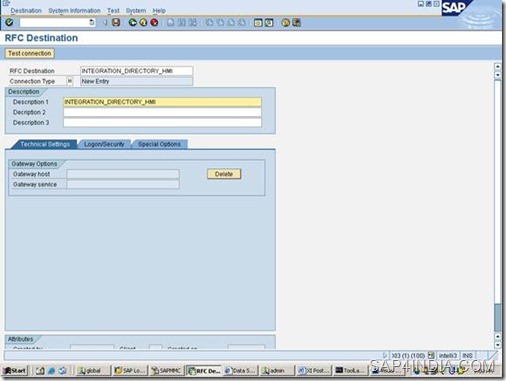506x381 pixels.
Task: Open the admin taskbar item
Action: coord(277,370)
